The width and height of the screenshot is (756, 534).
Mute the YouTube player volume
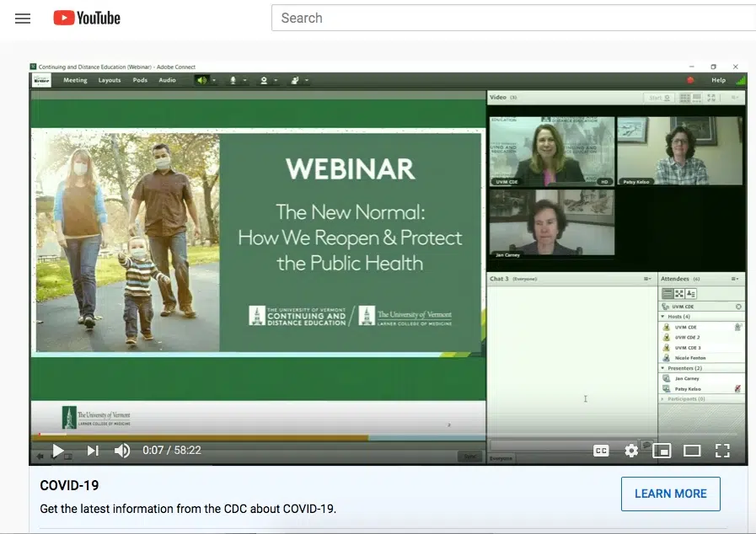pyautogui.click(x=122, y=451)
